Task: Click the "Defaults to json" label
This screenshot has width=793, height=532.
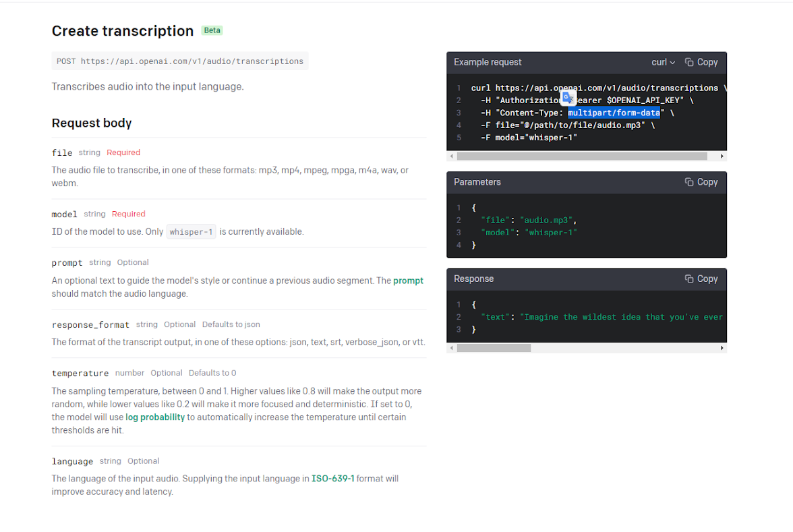Action: point(231,325)
